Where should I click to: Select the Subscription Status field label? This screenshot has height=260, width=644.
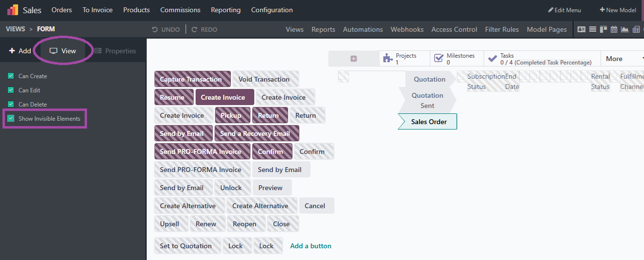pyautogui.click(x=486, y=82)
